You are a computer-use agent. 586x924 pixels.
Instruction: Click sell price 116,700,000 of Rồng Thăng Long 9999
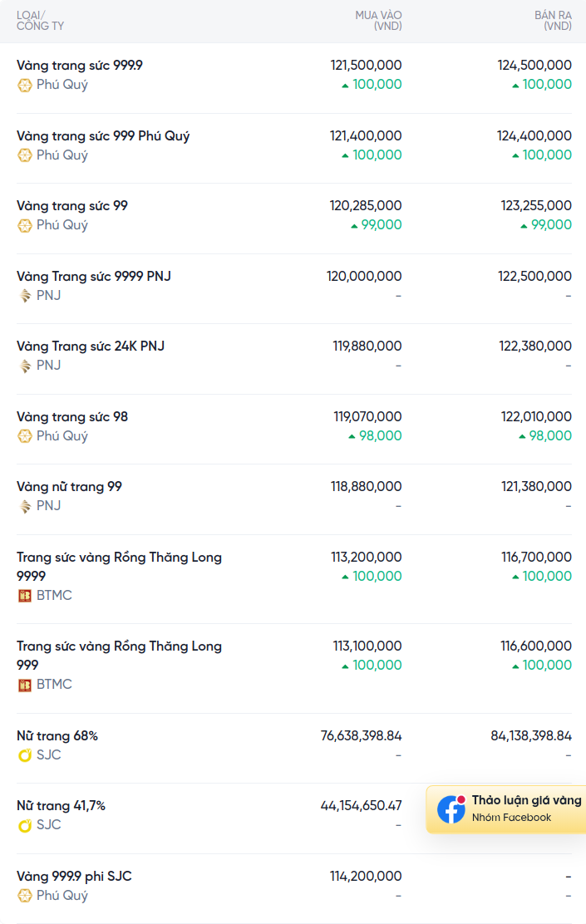pos(536,558)
